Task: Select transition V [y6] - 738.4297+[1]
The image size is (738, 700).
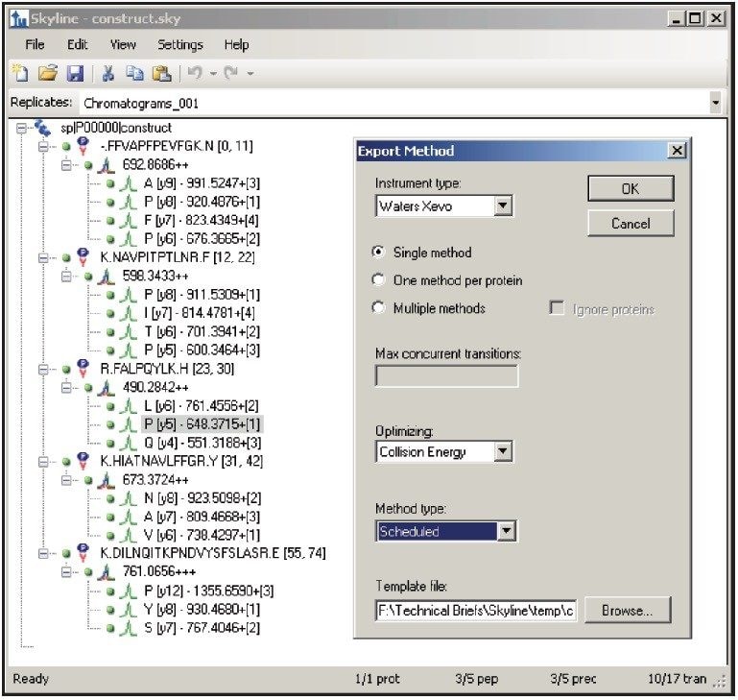Action: (x=202, y=535)
